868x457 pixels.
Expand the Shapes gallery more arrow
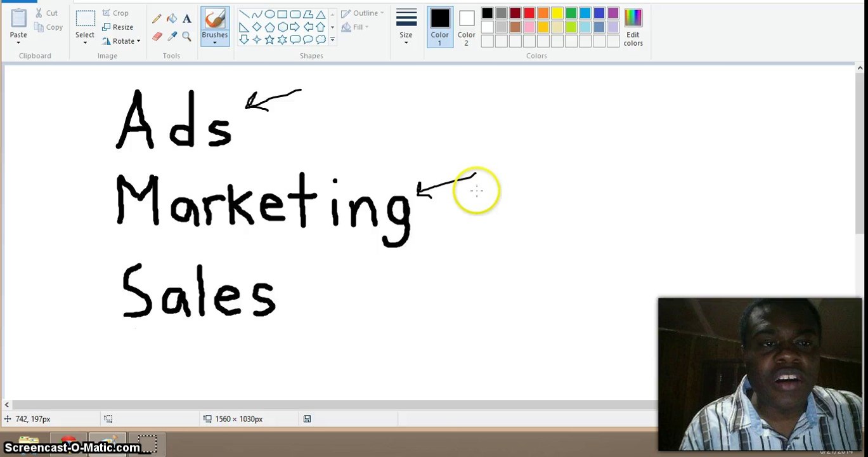tap(332, 39)
